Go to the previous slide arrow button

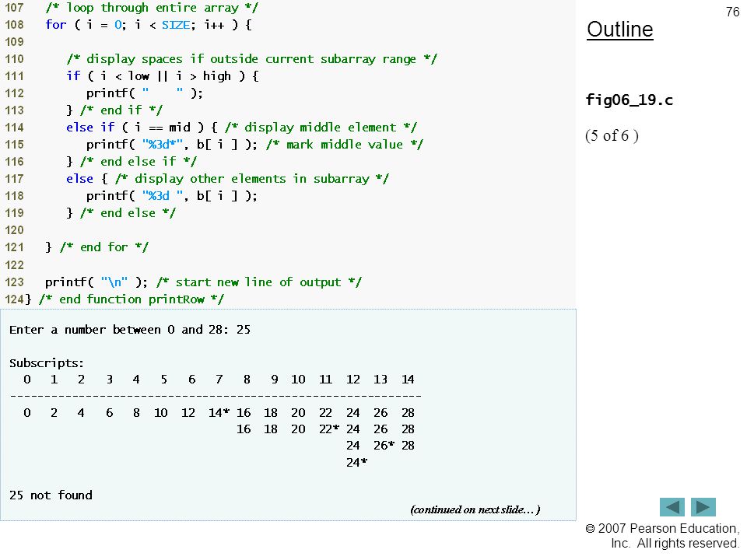pyautogui.click(x=672, y=506)
